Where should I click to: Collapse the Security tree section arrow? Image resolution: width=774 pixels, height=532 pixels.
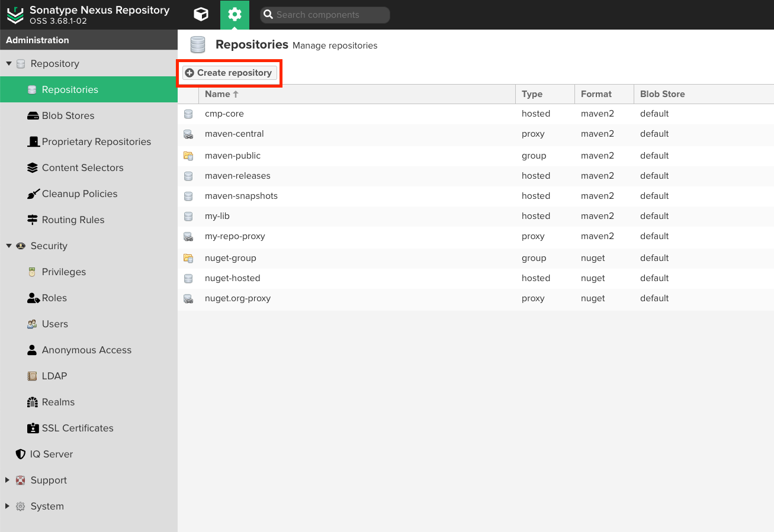pos(8,246)
